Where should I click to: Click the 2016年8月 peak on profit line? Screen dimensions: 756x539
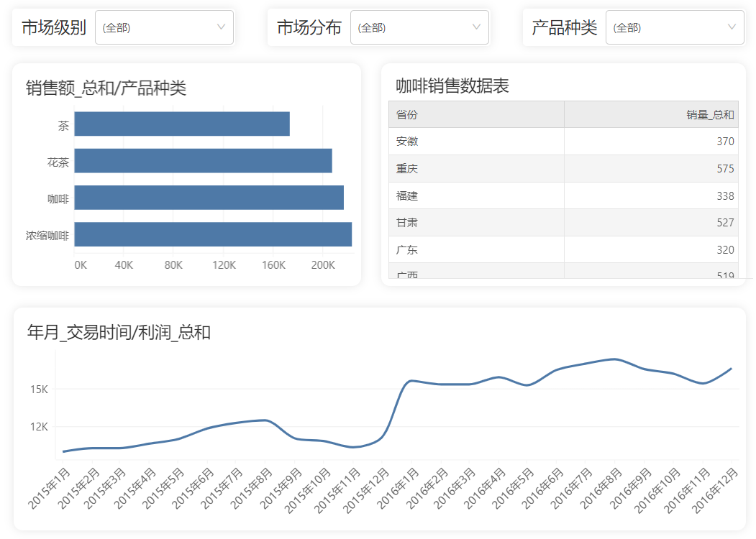(x=614, y=359)
